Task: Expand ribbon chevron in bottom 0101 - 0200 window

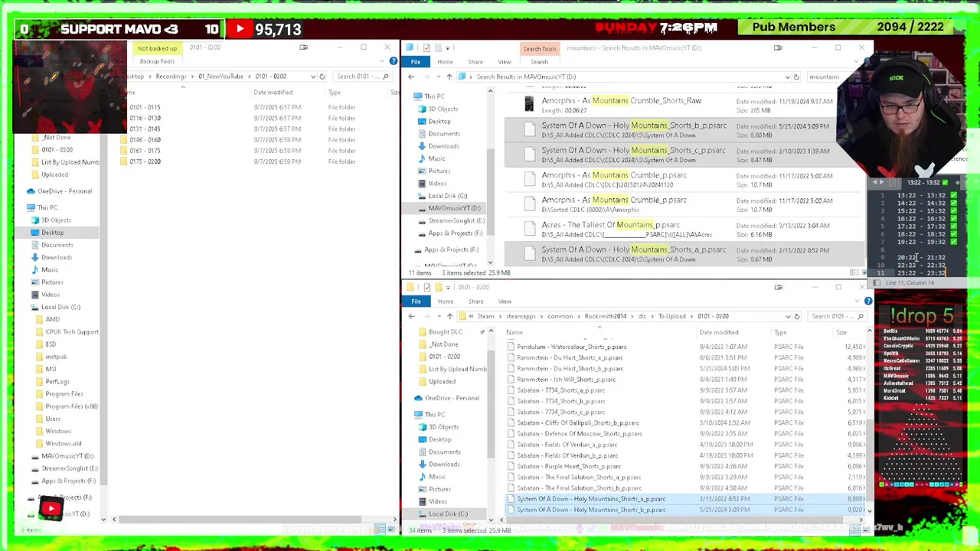Action: click(x=857, y=301)
